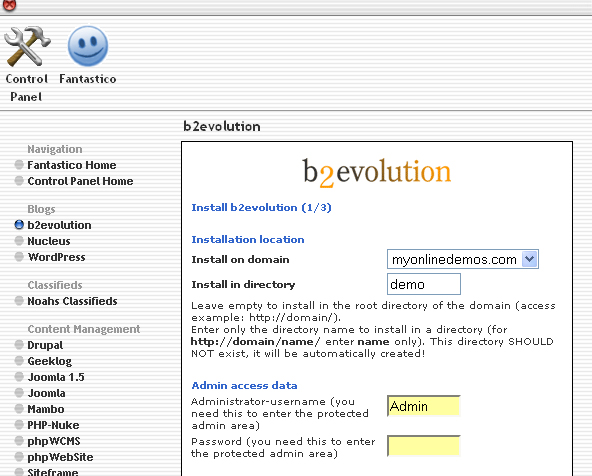
Task: Click the b2evolution logo image
Action: coord(376,173)
